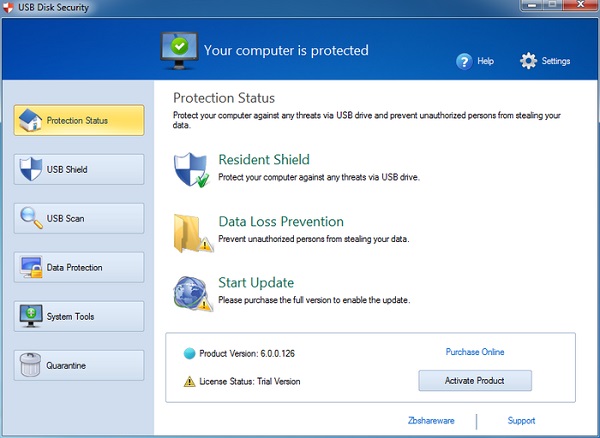600x438 pixels.
Task: Click the cyan circle beside Product Version
Action: (x=189, y=353)
